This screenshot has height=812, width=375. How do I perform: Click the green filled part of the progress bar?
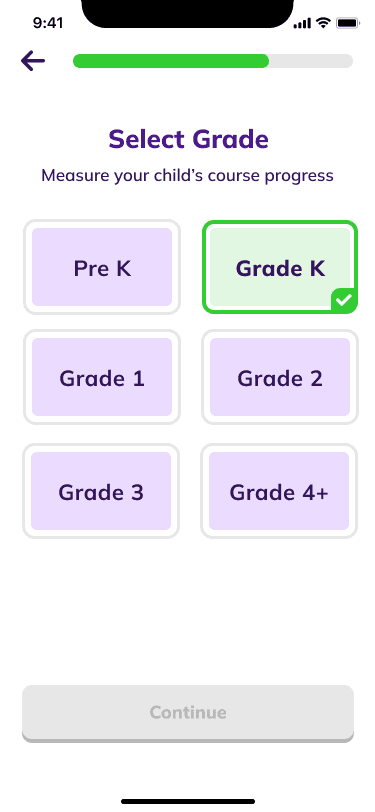tap(171, 61)
